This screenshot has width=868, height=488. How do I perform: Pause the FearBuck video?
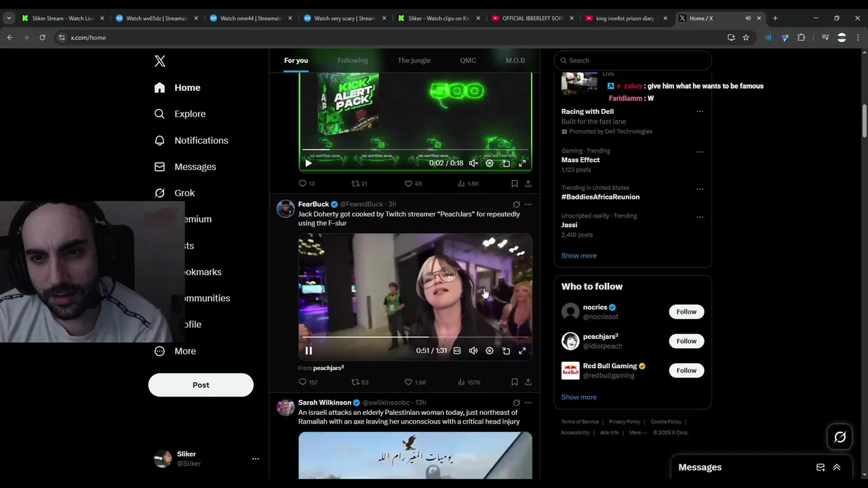(x=309, y=350)
